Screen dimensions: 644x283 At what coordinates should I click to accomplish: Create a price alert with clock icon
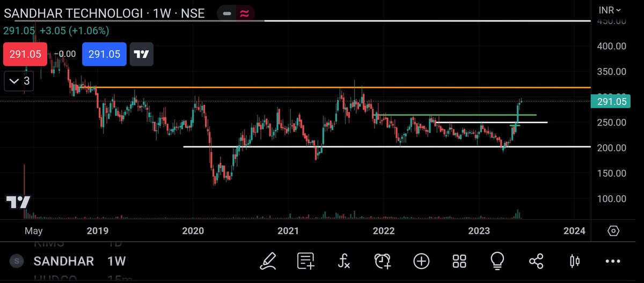(x=382, y=261)
